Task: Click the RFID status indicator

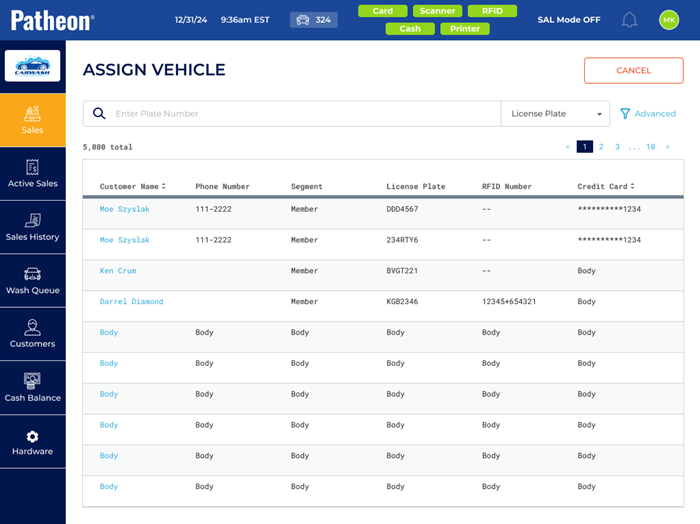Action: point(492,11)
